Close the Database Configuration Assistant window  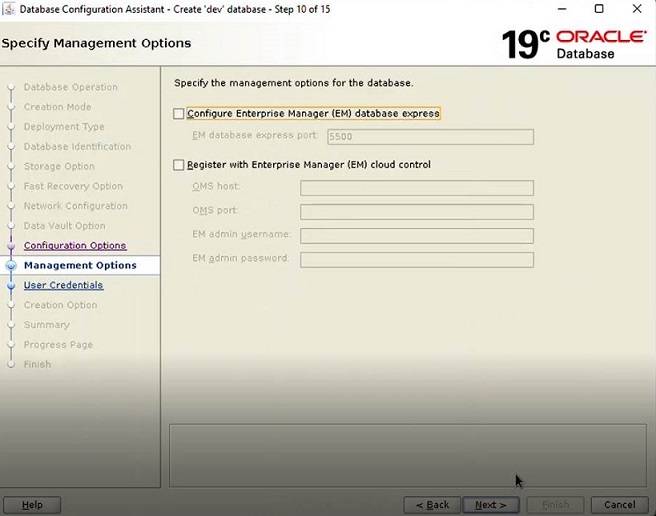(x=637, y=9)
